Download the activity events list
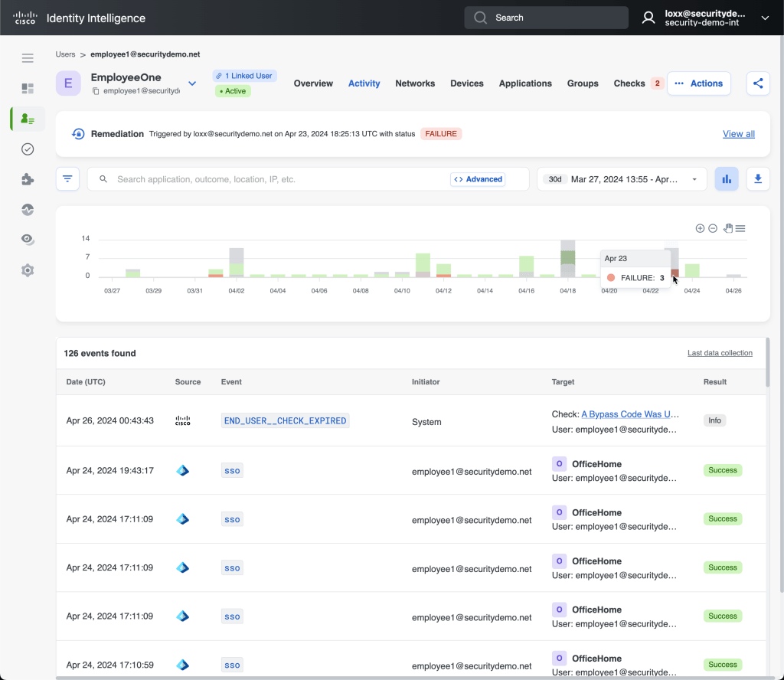 click(758, 179)
